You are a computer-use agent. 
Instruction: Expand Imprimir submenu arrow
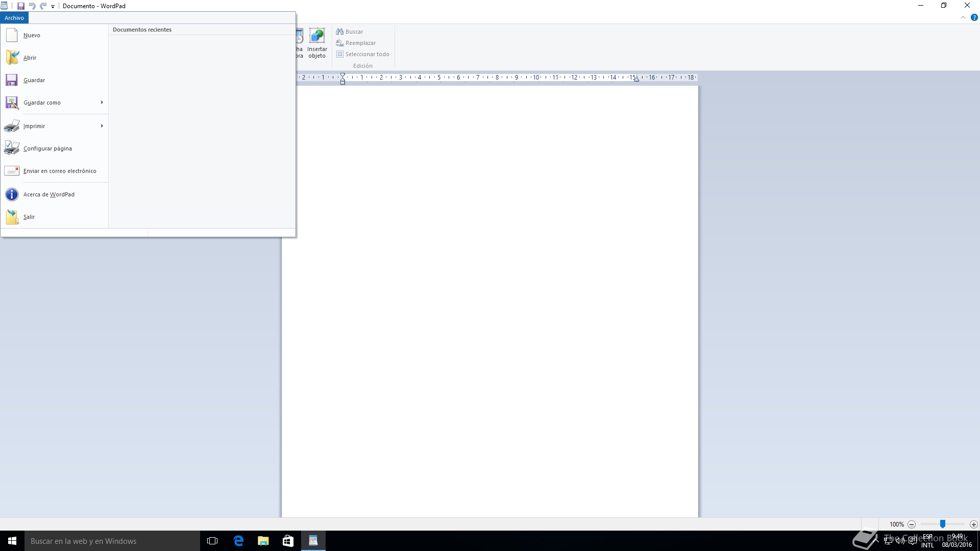tap(102, 126)
